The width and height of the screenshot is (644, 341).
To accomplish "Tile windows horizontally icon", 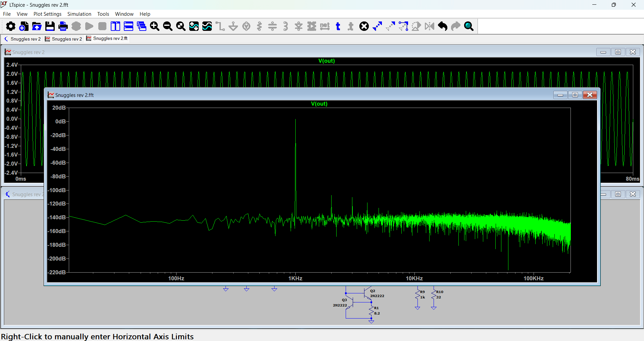I will click(x=129, y=26).
